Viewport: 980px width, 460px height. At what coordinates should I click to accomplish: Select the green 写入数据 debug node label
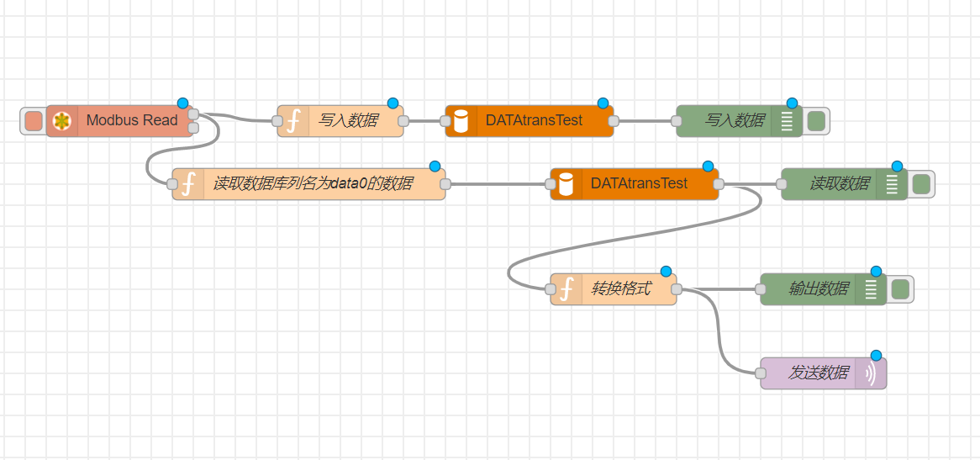[735, 120]
